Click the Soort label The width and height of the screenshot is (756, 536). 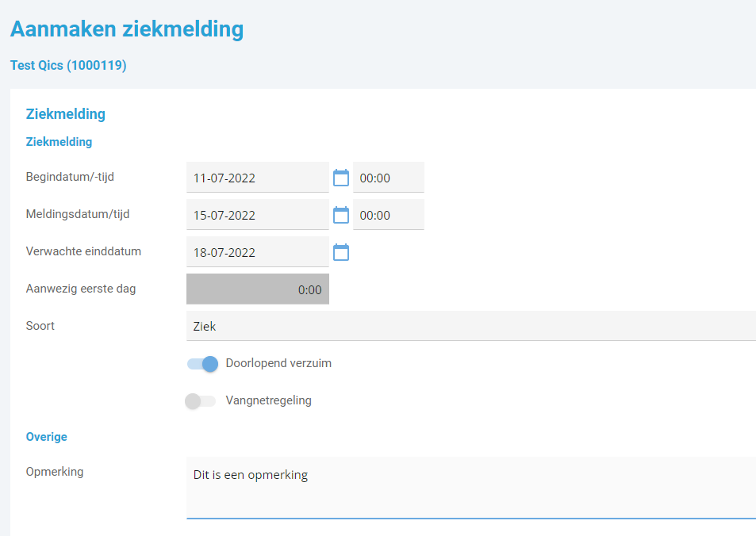[40, 326]
